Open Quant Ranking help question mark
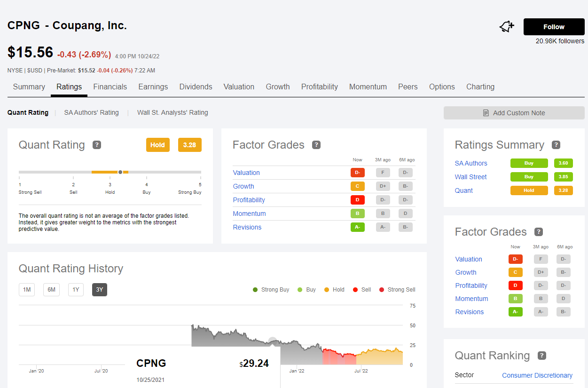Image resolution: width=588 pixels, height=388 pixels. point(541,356)
